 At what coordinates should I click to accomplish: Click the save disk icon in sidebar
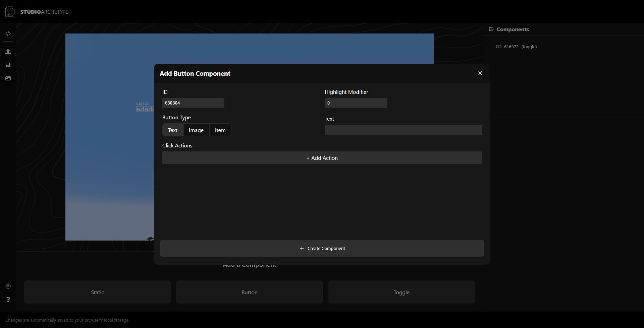[x=8, y=65]
